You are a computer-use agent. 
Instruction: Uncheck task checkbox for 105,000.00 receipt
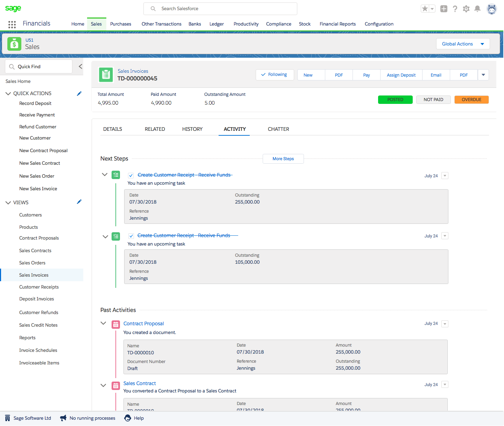click(x=131, y=236)
